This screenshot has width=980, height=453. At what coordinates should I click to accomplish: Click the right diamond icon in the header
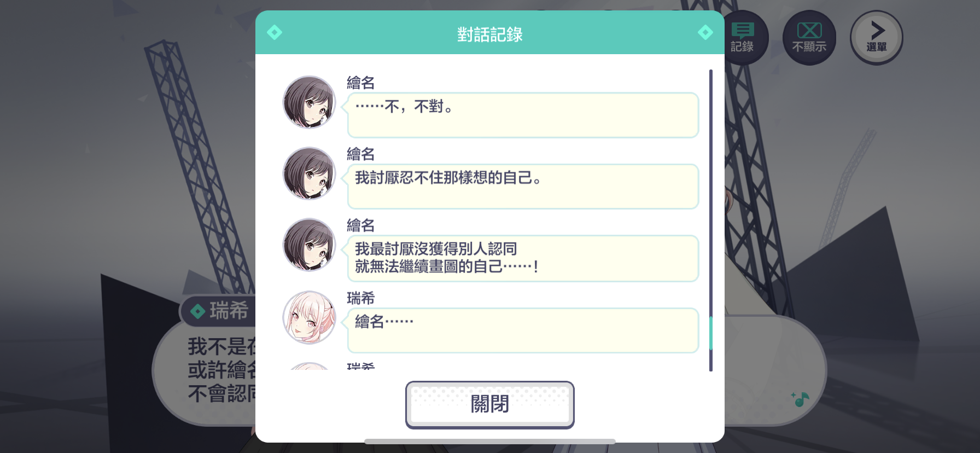point(705,32)
